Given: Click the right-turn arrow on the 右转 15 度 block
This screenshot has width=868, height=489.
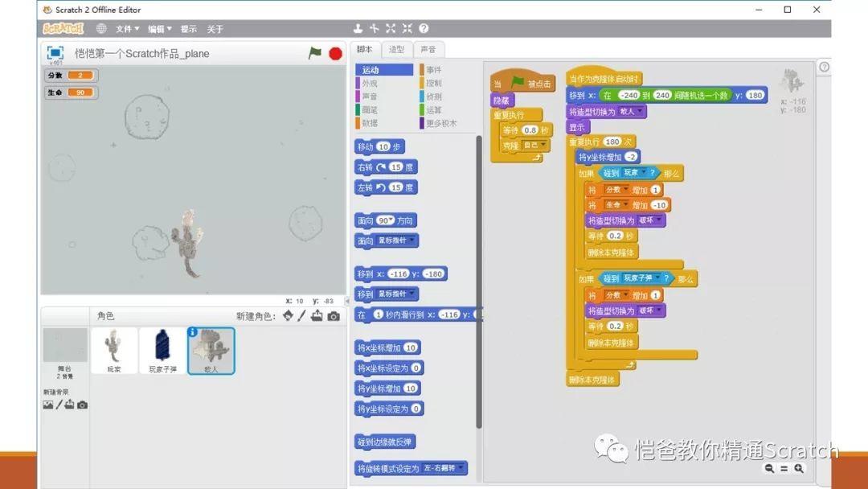Looking at the screenshot, I should pyautogui.click(x=382, y=167).
